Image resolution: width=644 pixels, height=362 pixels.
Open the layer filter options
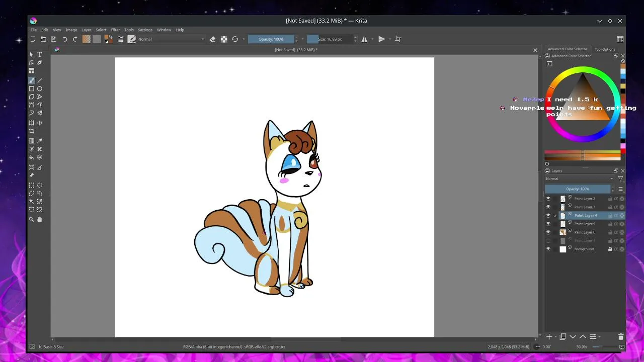click(x=620, y=179)
